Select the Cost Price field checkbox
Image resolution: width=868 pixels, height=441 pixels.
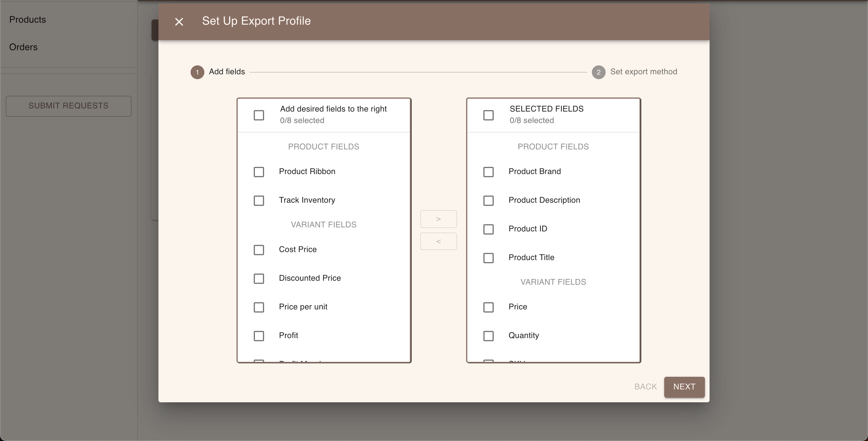[x=259, y=250]
